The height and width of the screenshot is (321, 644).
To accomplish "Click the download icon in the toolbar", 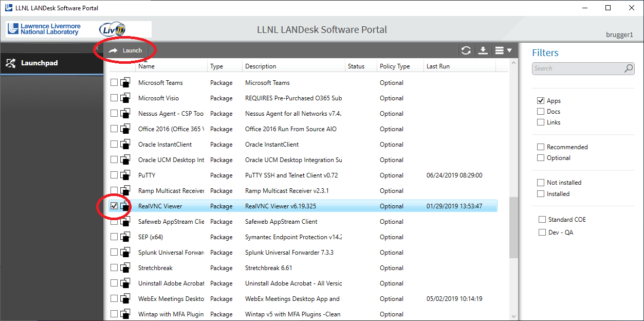I will 483,50.
